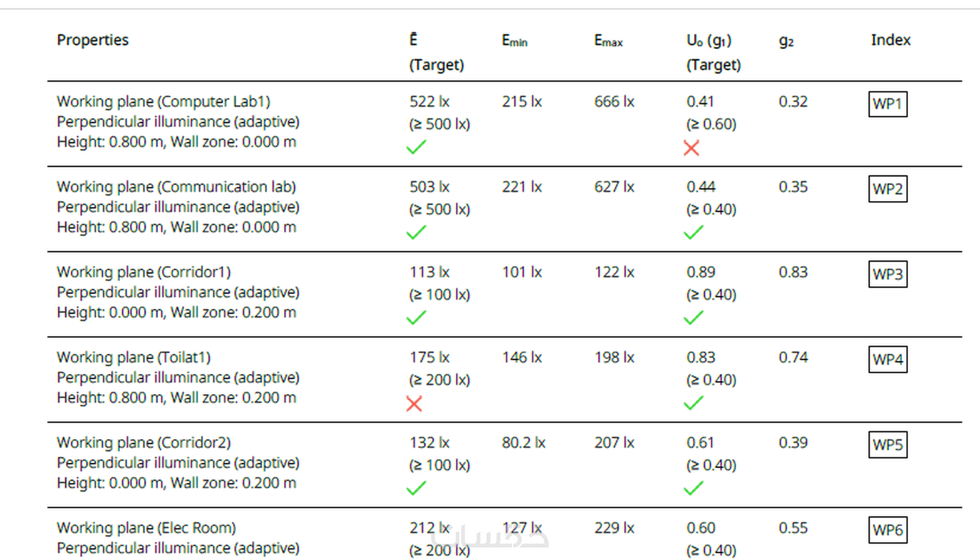The height and width of the screenshot is (559, 980).
Task: Click the WP6 index box
Action: pyautogui.click(x=887, y=530)
